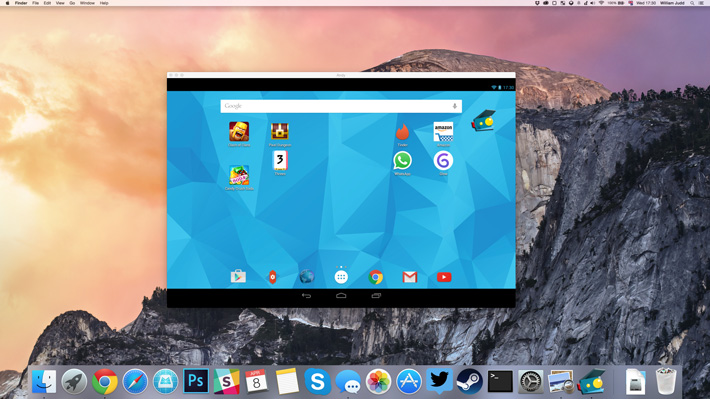Open the red hexagon app in Android dock
Viewport: 710px width, 399px height.
pyautogui.click(x=272, y=277)
